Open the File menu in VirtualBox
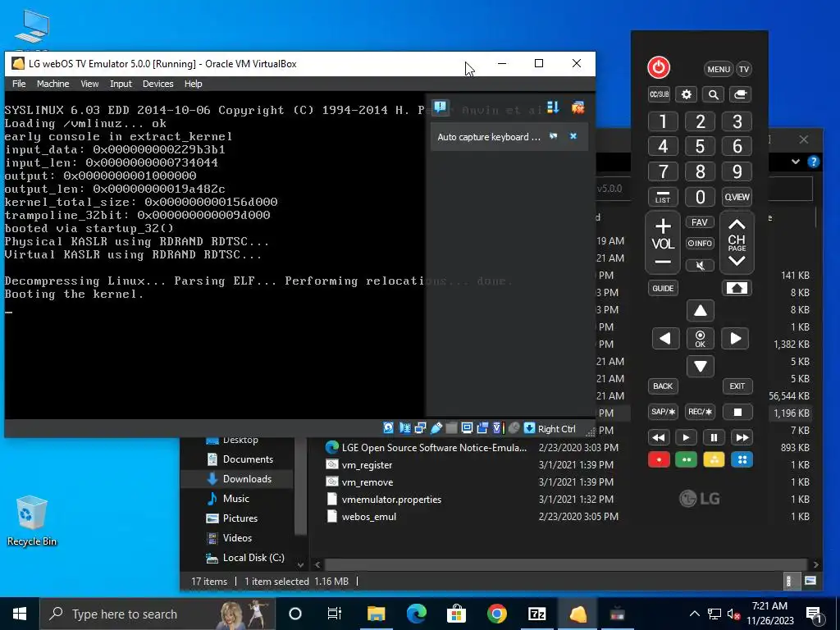Viewport: 840px width, 630px height. (x=19, y=84)
